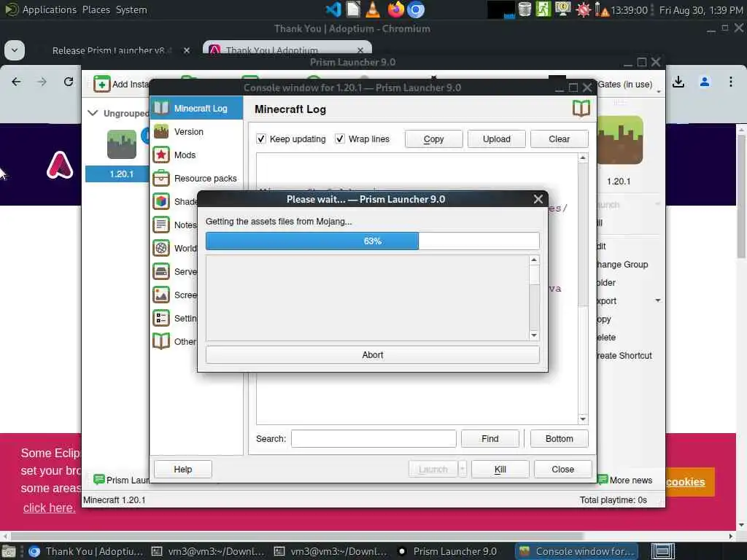Click the log scrollbar up arrow
The height and width of the screenshot is (560, 747).
[583, 157]
